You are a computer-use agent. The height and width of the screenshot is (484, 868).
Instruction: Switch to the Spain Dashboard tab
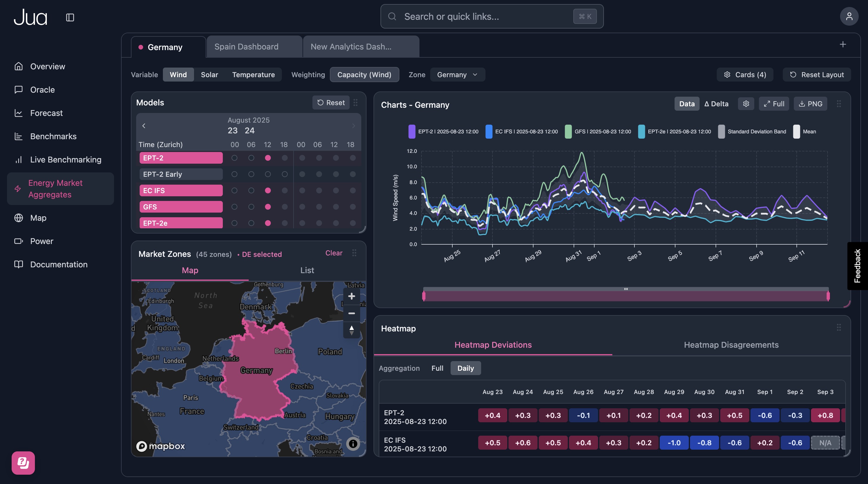coord(246,46)
